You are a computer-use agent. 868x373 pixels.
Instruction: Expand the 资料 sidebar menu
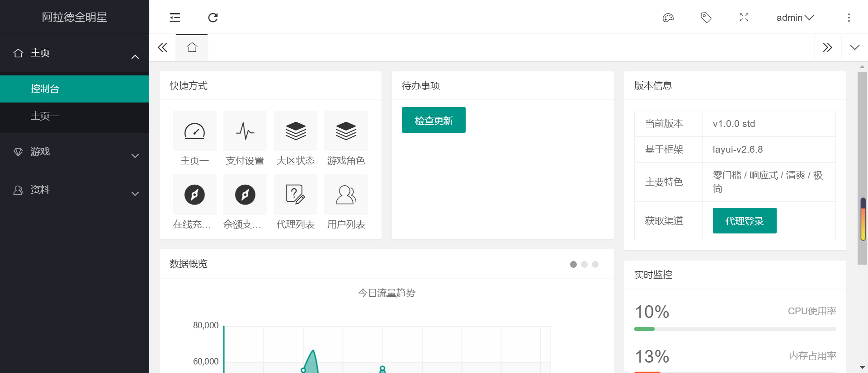pos(75,190)
